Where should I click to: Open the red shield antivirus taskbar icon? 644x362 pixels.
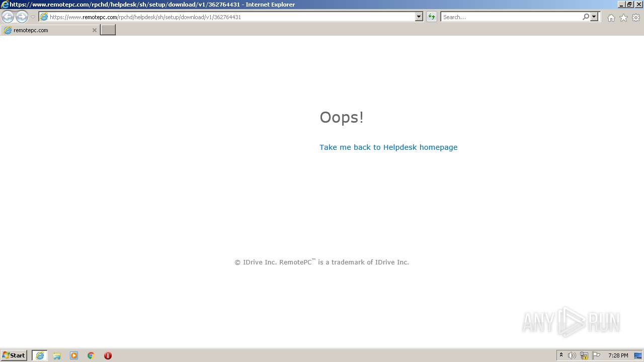tap(108, 355)
